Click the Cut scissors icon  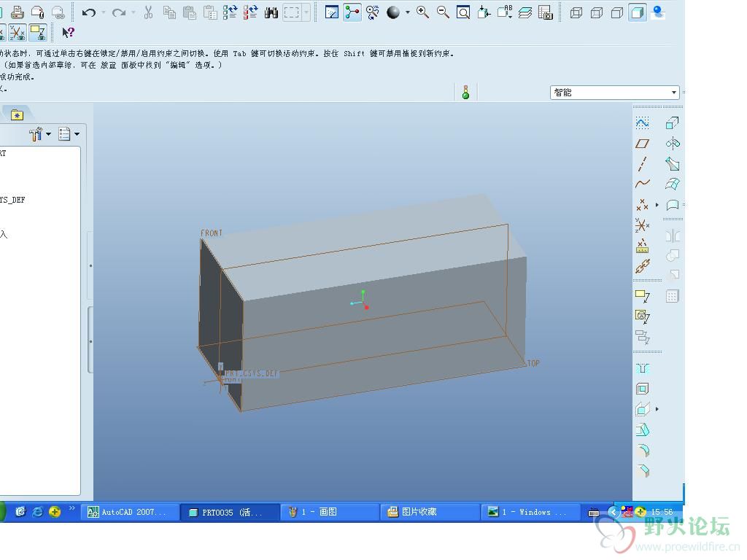149,12
